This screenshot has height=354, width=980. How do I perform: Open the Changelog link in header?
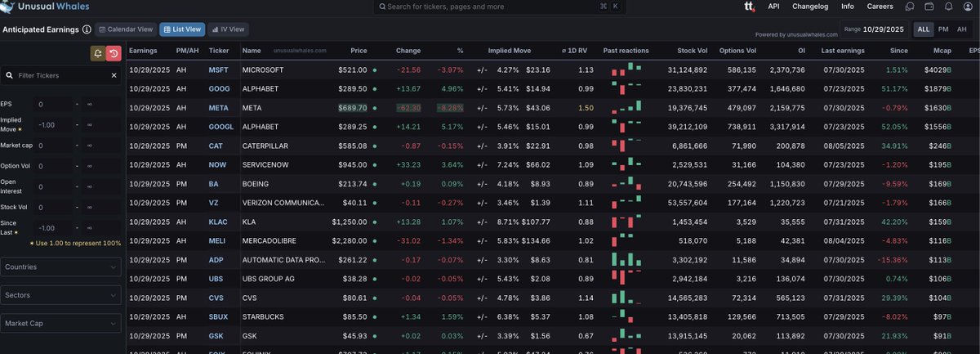tap(809, 7)
